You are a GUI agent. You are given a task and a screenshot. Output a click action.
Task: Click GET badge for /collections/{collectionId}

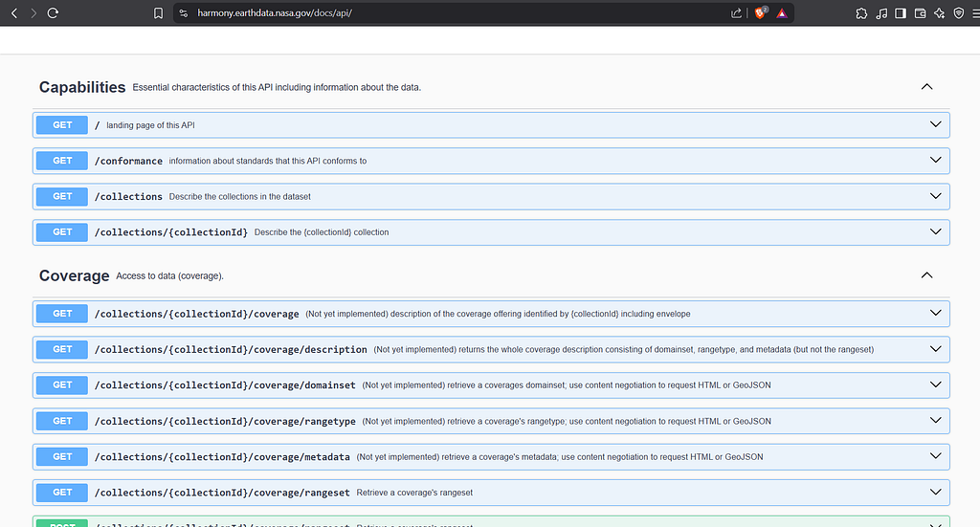(x=62, y=231)
